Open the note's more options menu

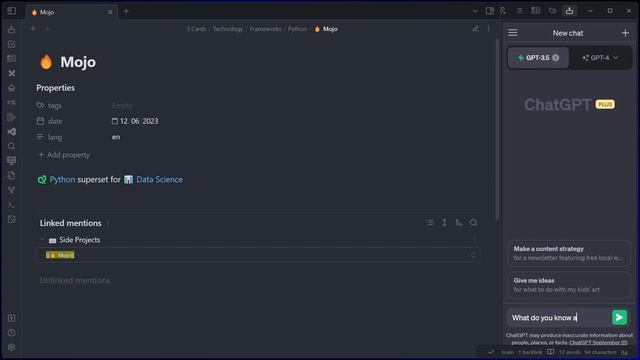pyautogui.click(x=489, y=29)
